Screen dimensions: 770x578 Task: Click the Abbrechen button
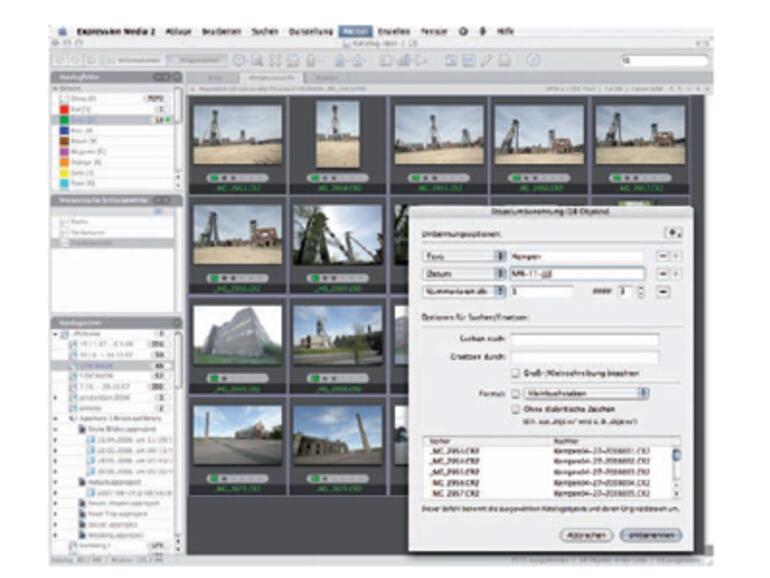pos(586,535)
